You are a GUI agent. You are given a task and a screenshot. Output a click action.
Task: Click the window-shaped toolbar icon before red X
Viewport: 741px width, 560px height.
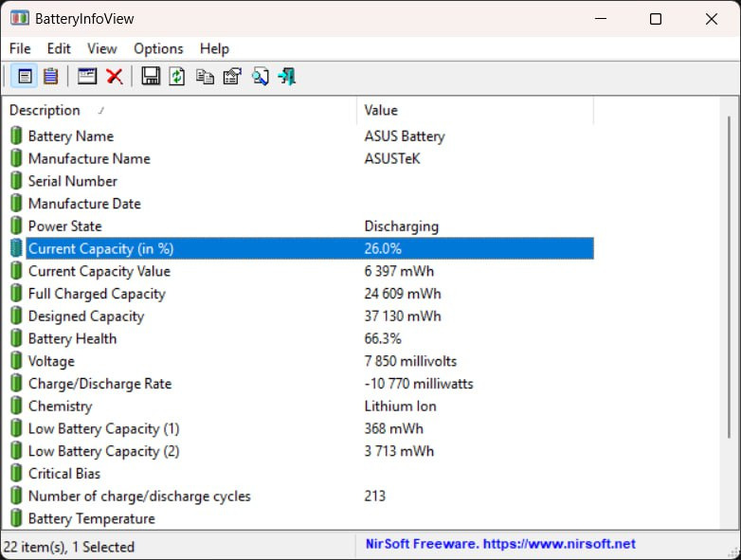pyautogui.click(x=87, y=77)
